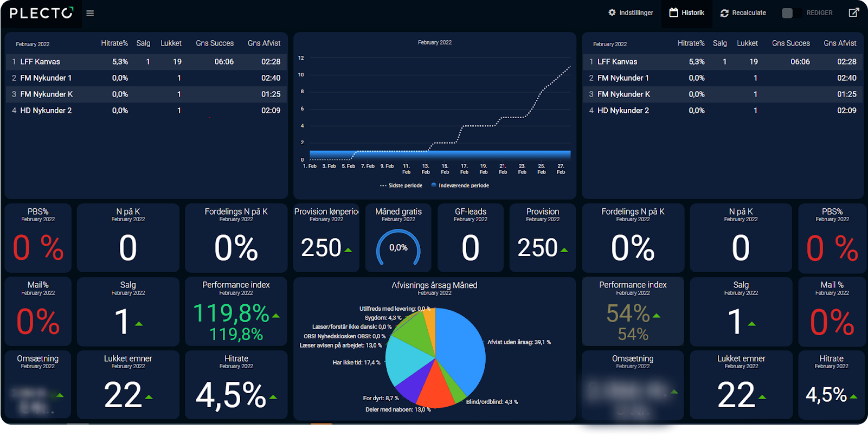Toggle Sidste periode legend entry
This screenshot has width=868, height=436.
click(x=401, y=185)
